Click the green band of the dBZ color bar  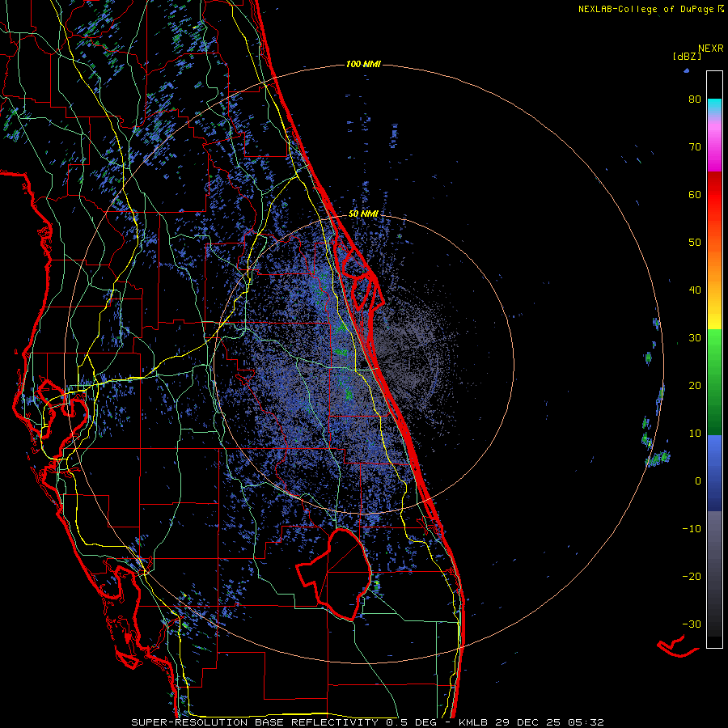click(714, 382)
